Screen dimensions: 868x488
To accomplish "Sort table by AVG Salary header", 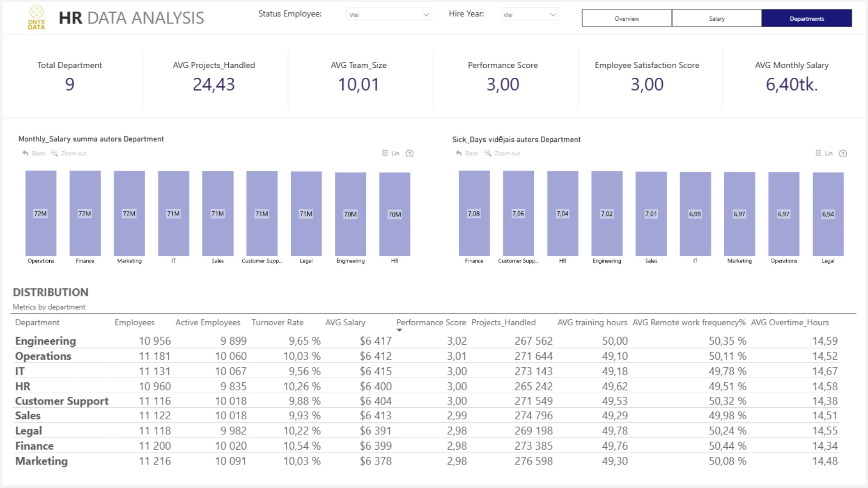I will [x=345, y=323].
